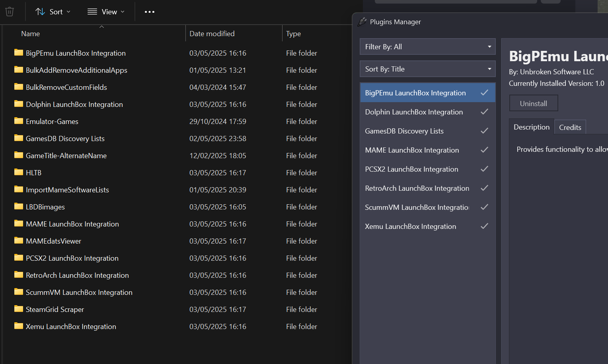Open the Sort menu in File Explorer
The width and height of the screenshot is (608, 364).
53,12
